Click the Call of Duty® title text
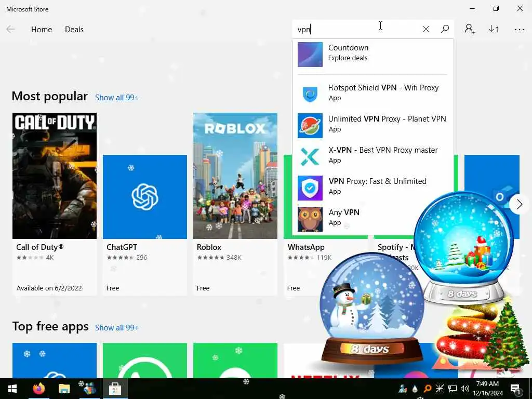Screen dimensions: 532x399 [x=39, y=247]
